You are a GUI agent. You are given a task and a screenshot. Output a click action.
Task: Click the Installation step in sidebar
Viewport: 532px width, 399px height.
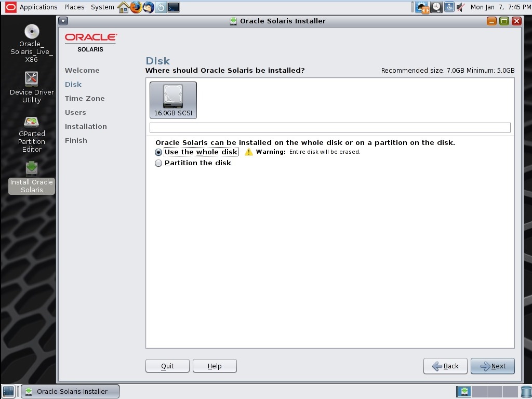point(86,126)
